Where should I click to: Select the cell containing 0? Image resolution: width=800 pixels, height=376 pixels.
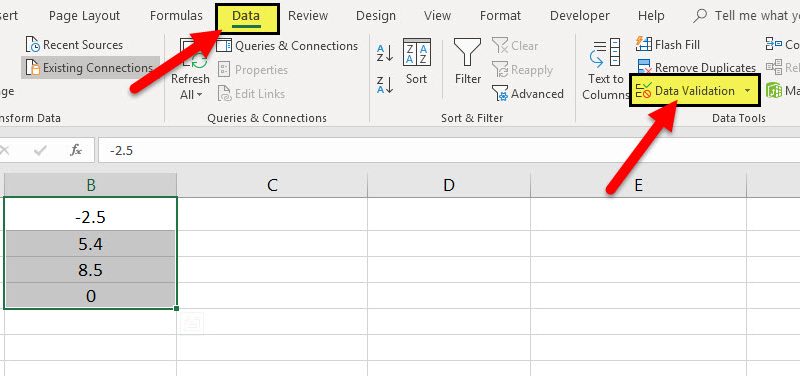pos(91,296)
